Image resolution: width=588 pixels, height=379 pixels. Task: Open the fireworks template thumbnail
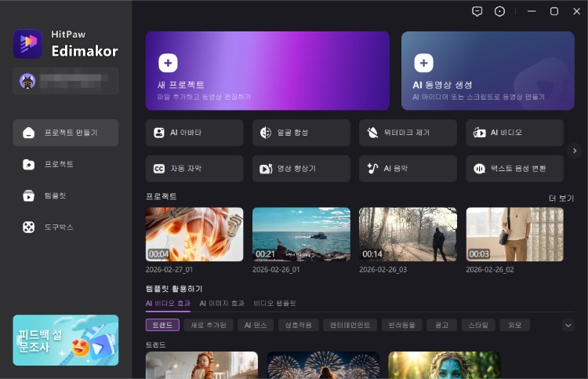(x=323, y=365)
